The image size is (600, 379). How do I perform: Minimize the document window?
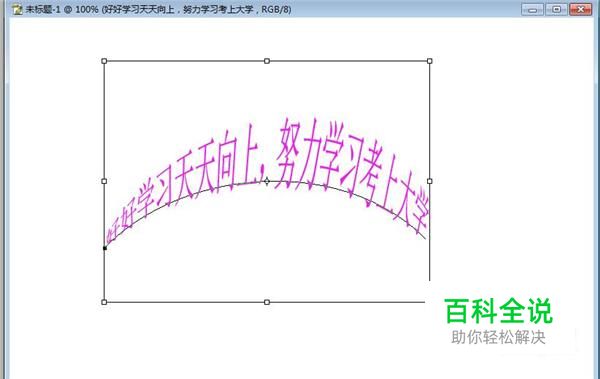pyautogui.click(x=532, y=9)
